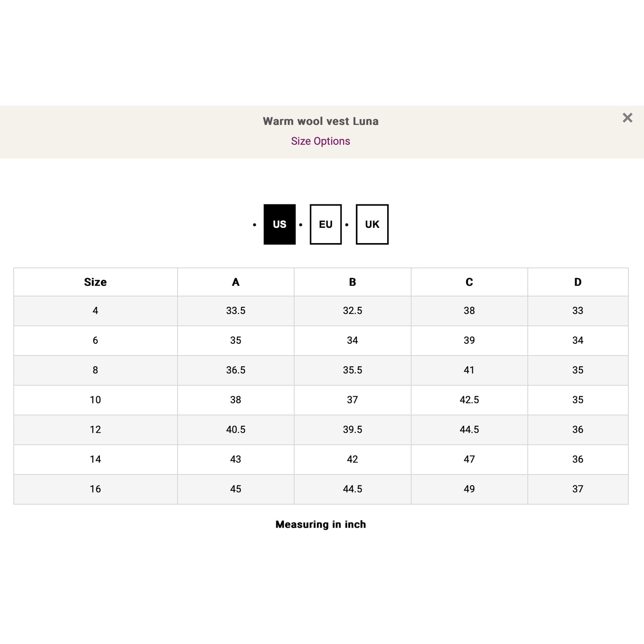Click the B column header
The image size is (644, 644).
click(353, 282)
